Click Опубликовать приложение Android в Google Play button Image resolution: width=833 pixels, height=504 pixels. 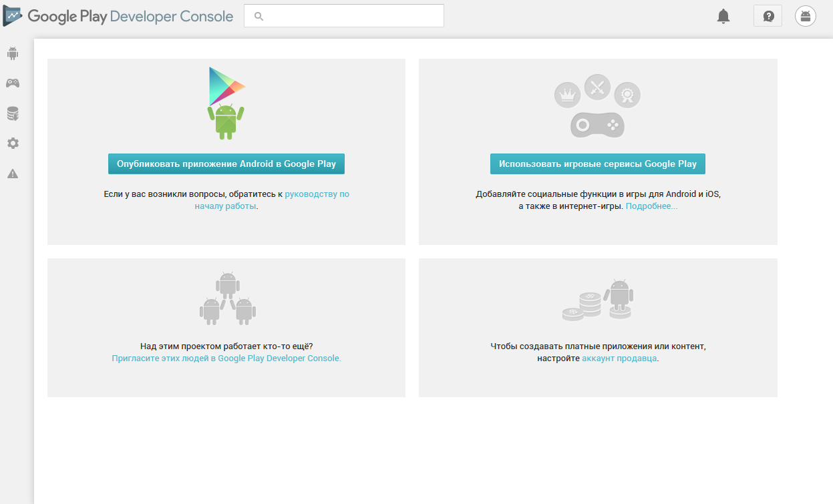pos(226,164)
